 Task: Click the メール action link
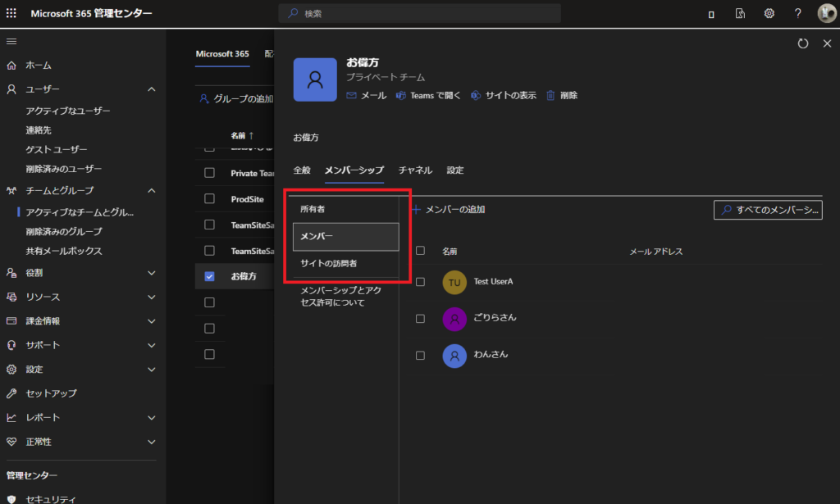[367, 95]
